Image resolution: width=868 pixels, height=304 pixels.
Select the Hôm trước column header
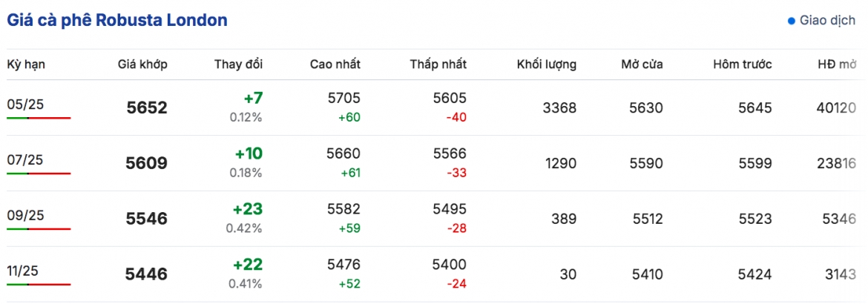click(743, 65)
